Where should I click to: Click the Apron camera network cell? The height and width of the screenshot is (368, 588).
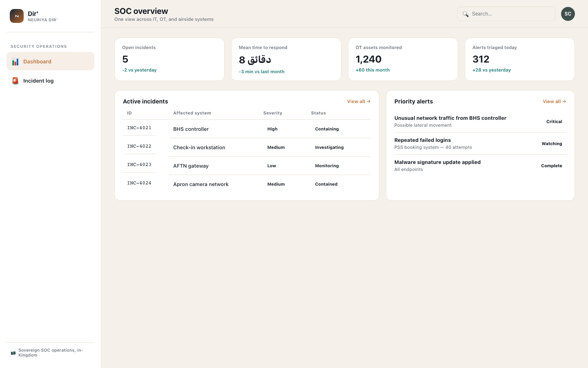pos(201,184)
